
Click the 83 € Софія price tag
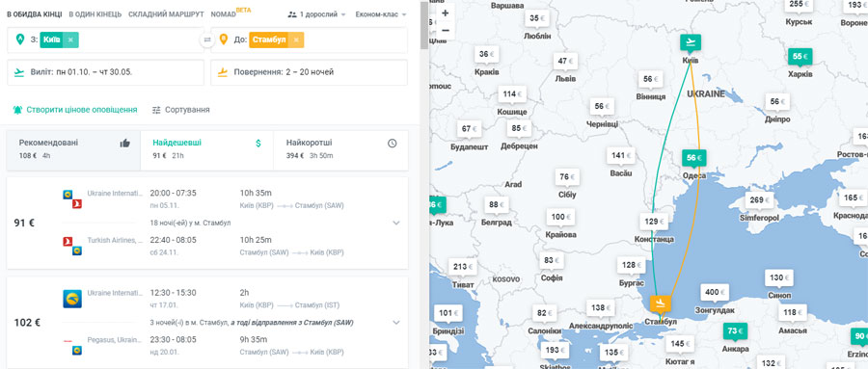pyautogui.click(x=552, y=260)
